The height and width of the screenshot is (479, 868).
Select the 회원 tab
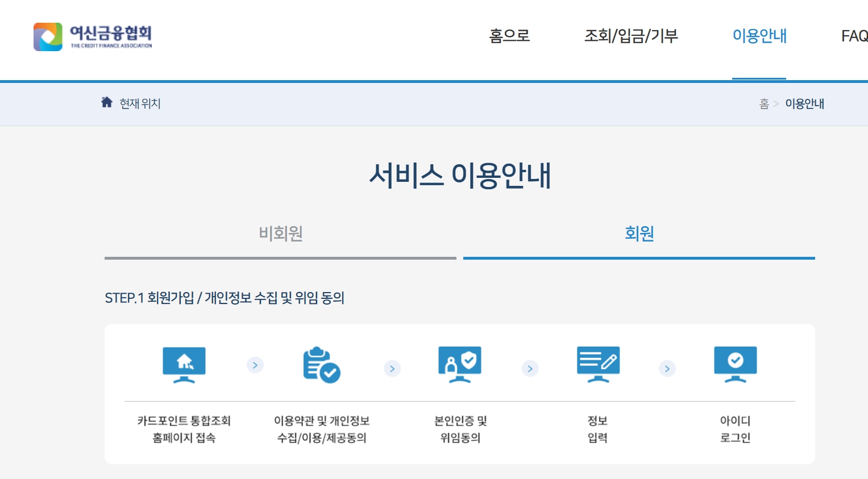click(639, 234)
